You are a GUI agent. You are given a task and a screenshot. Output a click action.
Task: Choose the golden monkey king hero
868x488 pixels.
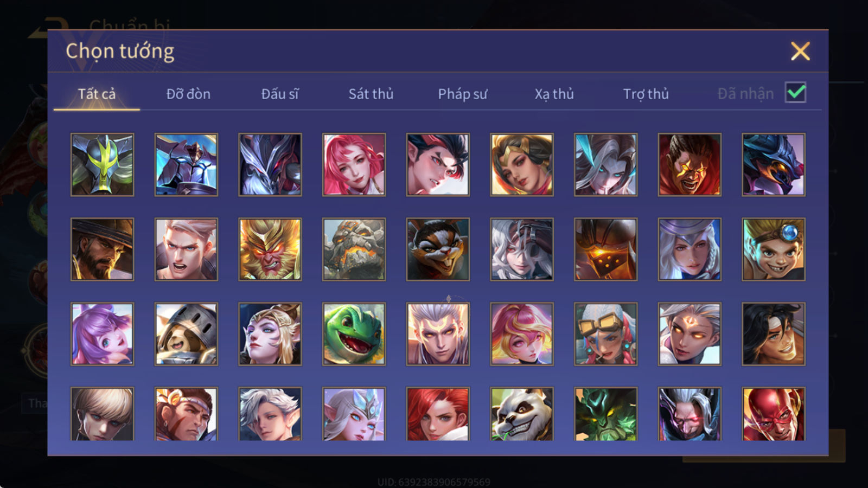pyautogui.click(x=270, y=249)
